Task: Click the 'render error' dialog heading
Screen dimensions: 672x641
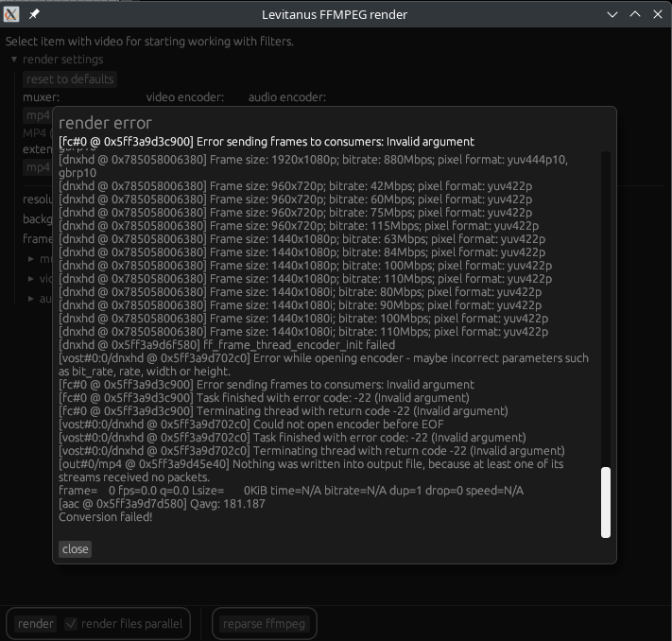Action: pyautogui.click(x=105, y=123)
